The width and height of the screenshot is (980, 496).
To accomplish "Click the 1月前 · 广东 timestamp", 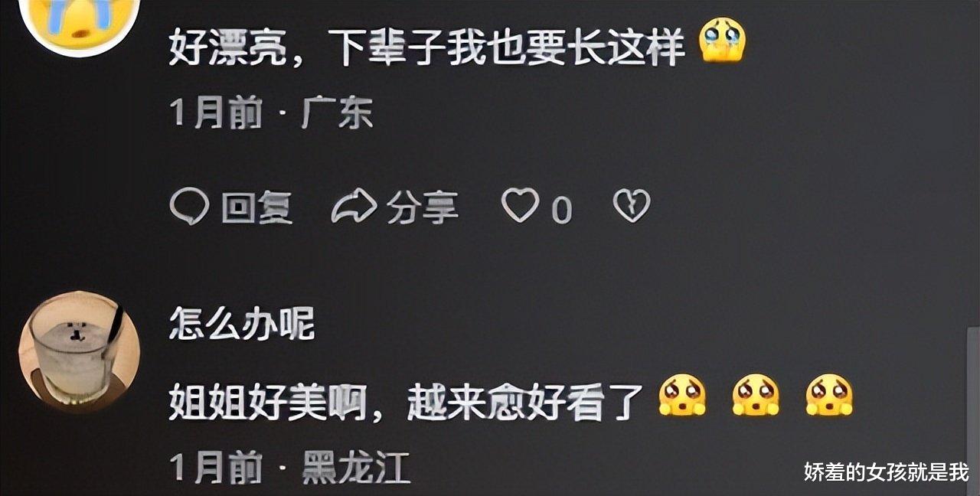I will 271,114.
